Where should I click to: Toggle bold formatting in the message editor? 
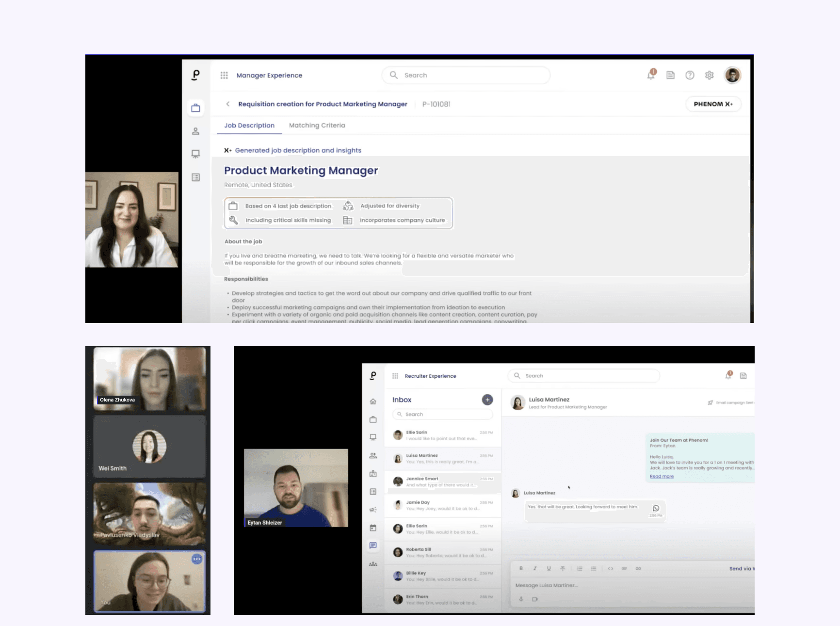click(521, 568)
